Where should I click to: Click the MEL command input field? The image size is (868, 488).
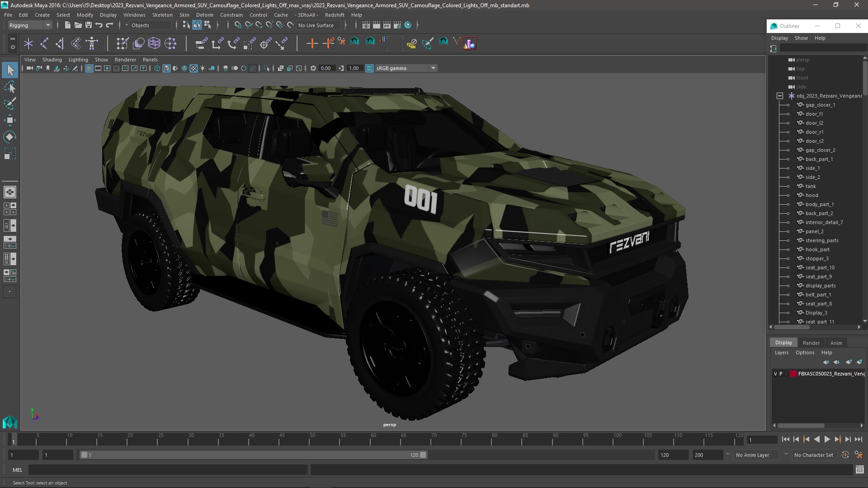click(168, 470)
